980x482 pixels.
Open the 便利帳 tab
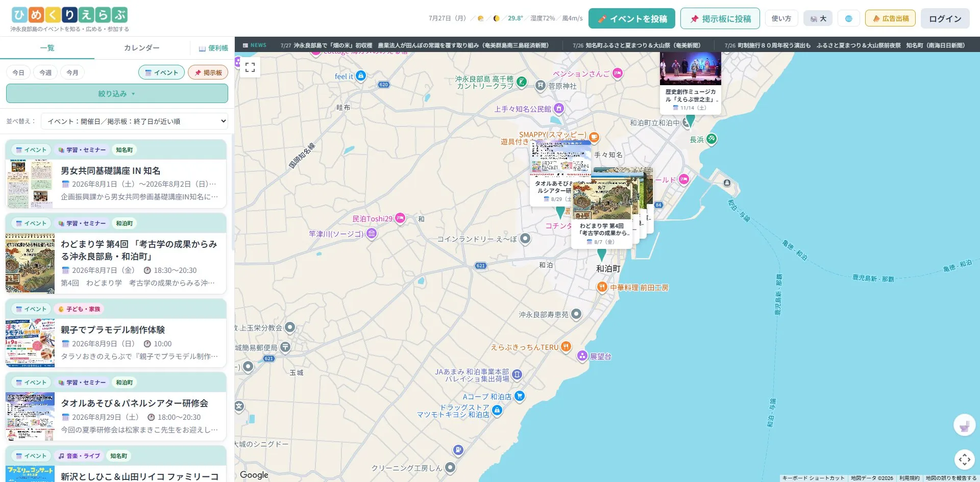(x=213, y=48)
